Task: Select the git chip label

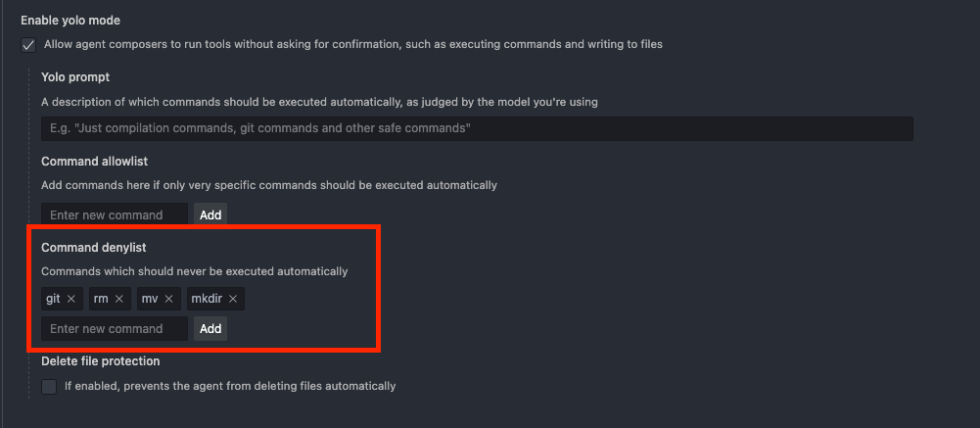Action: [53, 299]
